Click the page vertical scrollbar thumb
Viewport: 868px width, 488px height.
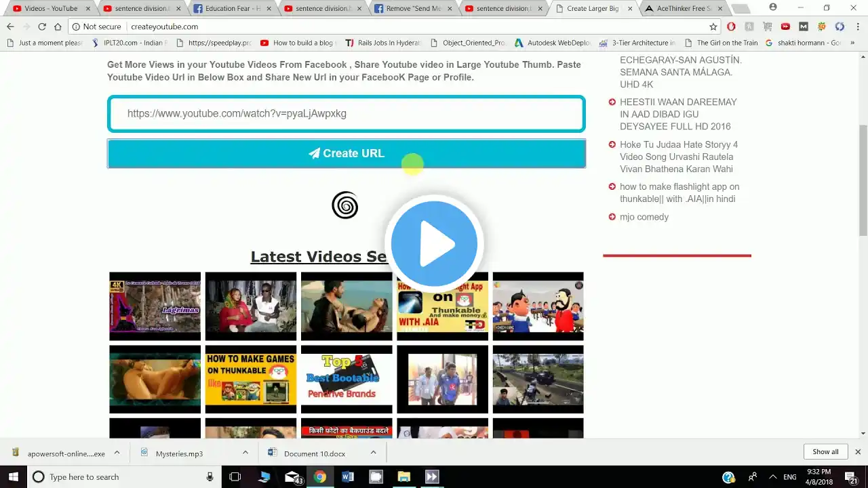tap(863, 180)
